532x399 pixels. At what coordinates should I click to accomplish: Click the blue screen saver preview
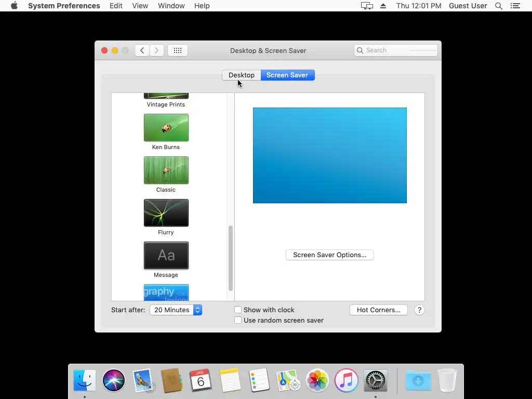coord(330,155)
